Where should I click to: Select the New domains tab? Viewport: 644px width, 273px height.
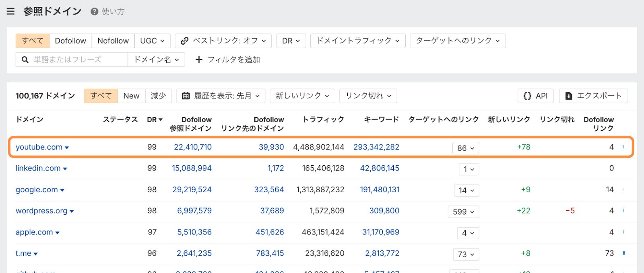tap(131, 96)
